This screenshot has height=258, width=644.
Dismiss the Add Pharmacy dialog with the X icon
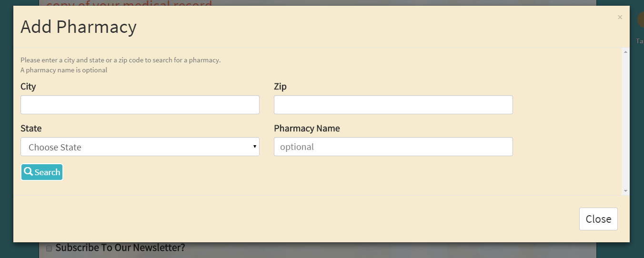point(620,18)
